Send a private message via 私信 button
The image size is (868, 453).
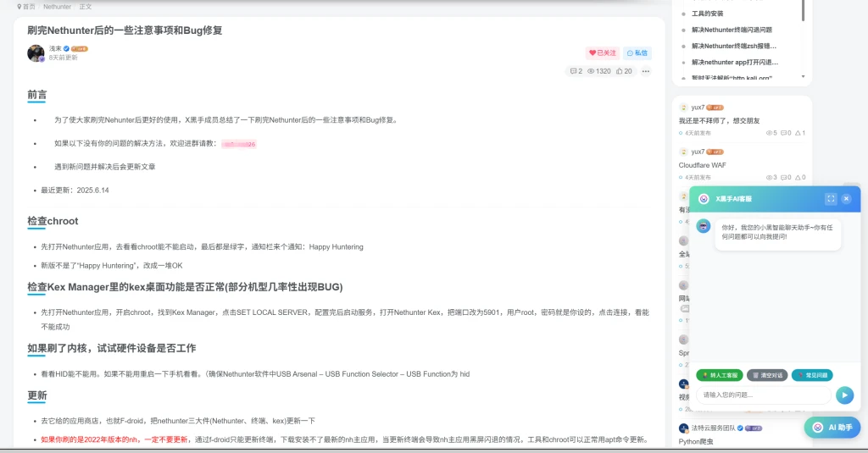click(637, 53)
